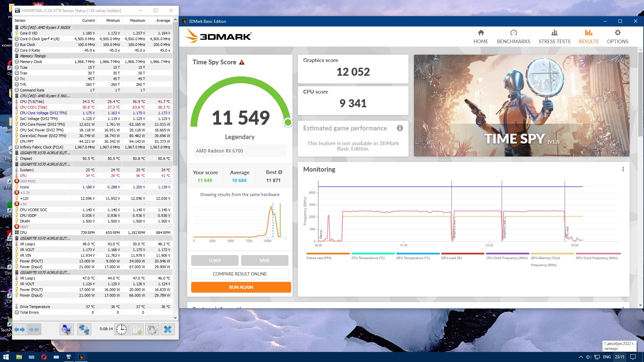Open the BENCHMARKS tab
The width and height of the screenshot is (644, 362).
[x=514, y=37]
